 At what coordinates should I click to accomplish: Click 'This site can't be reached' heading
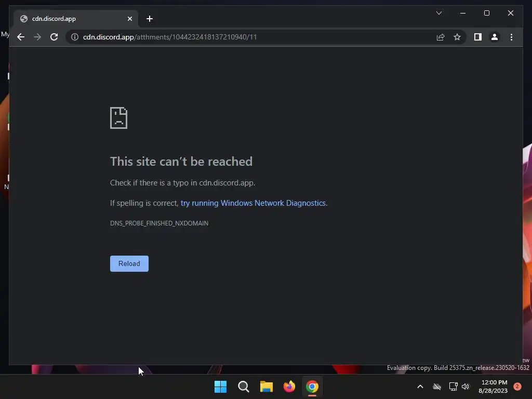click(181, 162)
